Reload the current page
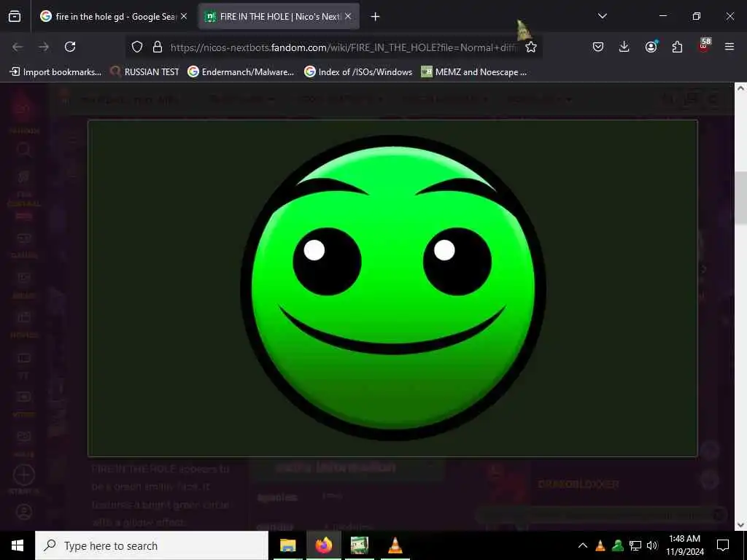Viewport: 747px width, 560px height. (70, 47)
